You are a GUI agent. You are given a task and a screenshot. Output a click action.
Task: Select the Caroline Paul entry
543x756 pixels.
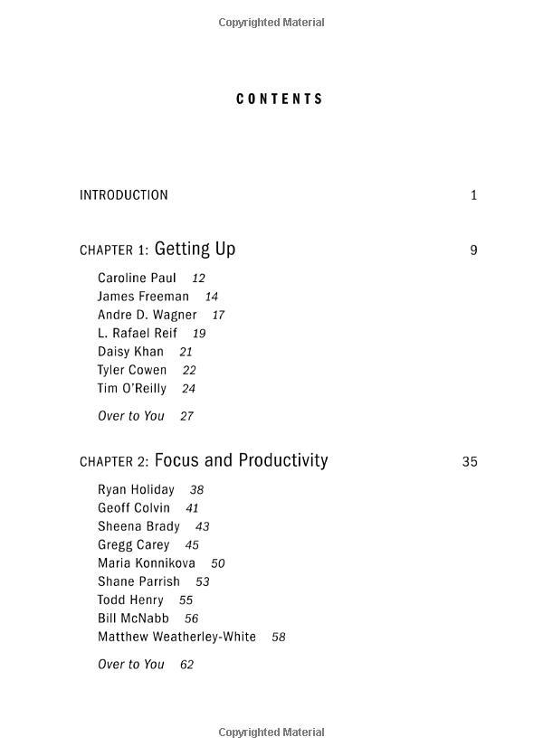(137, 279)
